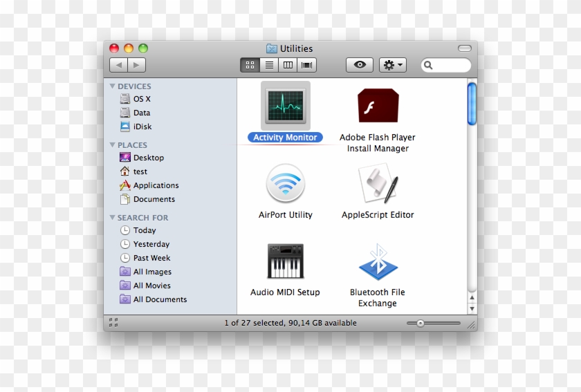581x392 pixels.
Task: Collapse the DEVICES sidebar section
Action: 112,86
